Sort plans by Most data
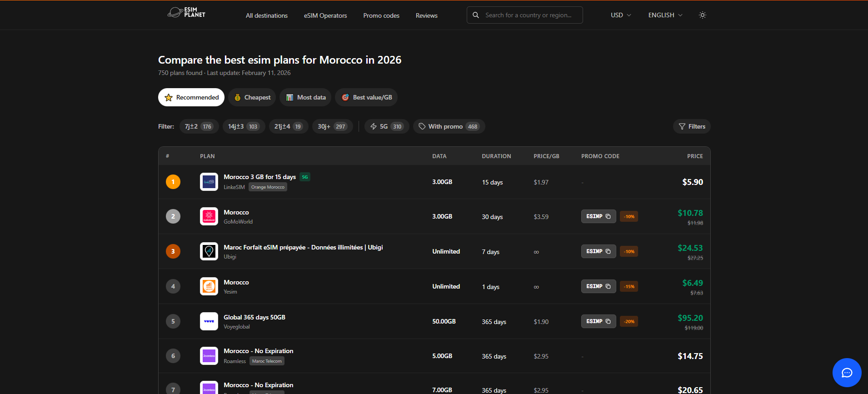868x394 pixels. 305,97
